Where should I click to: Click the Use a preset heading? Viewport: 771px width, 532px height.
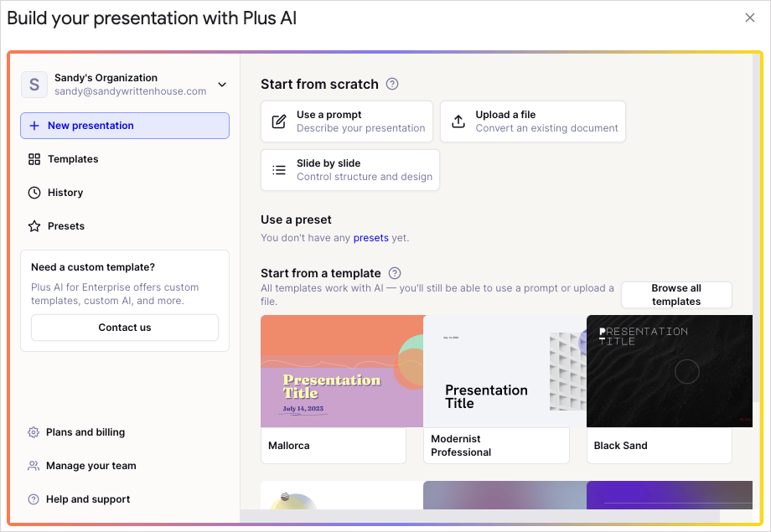tap(296, 220)
